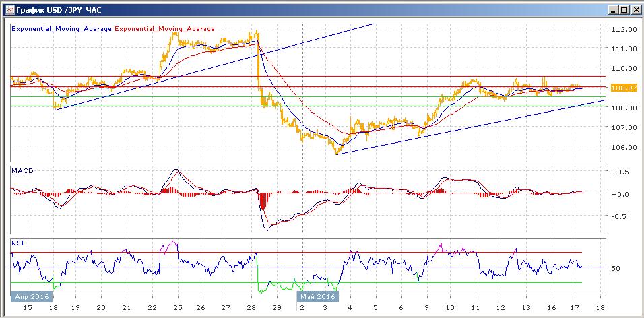Select the MACD indicator panel label
This screenshot has width=644, height=318.
(x=23, y=171)
